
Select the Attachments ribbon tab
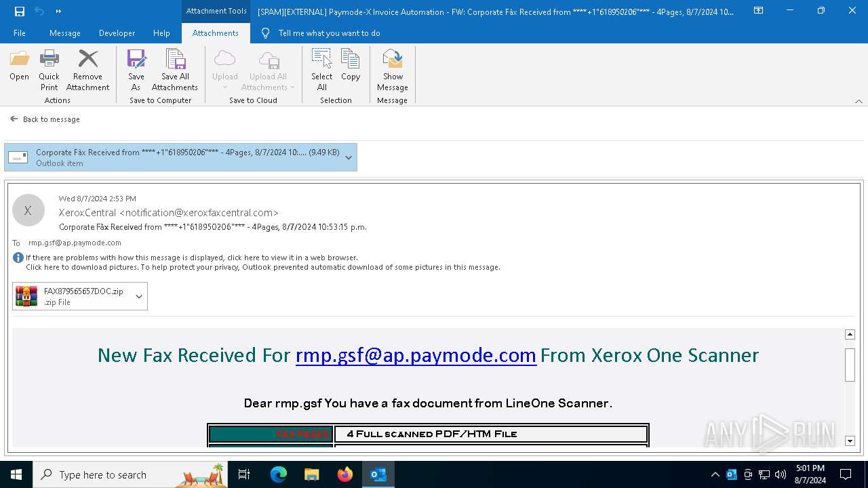[x=216, y=33]
